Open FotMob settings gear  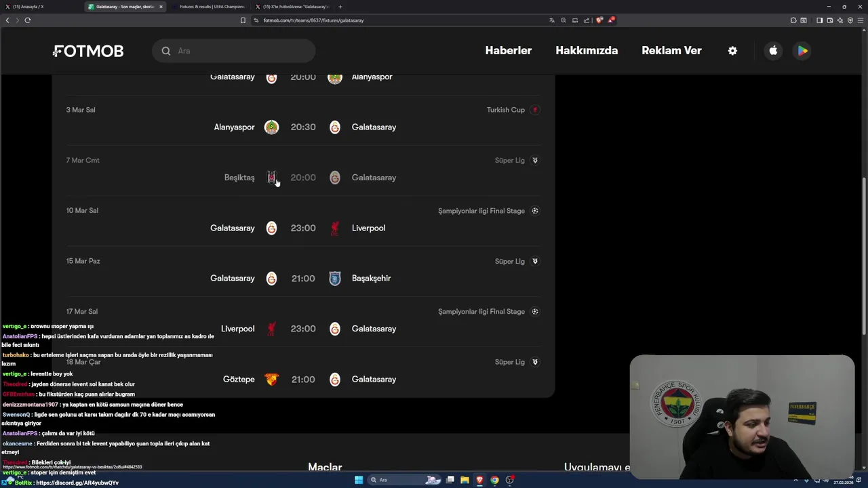tap(732, 51)
